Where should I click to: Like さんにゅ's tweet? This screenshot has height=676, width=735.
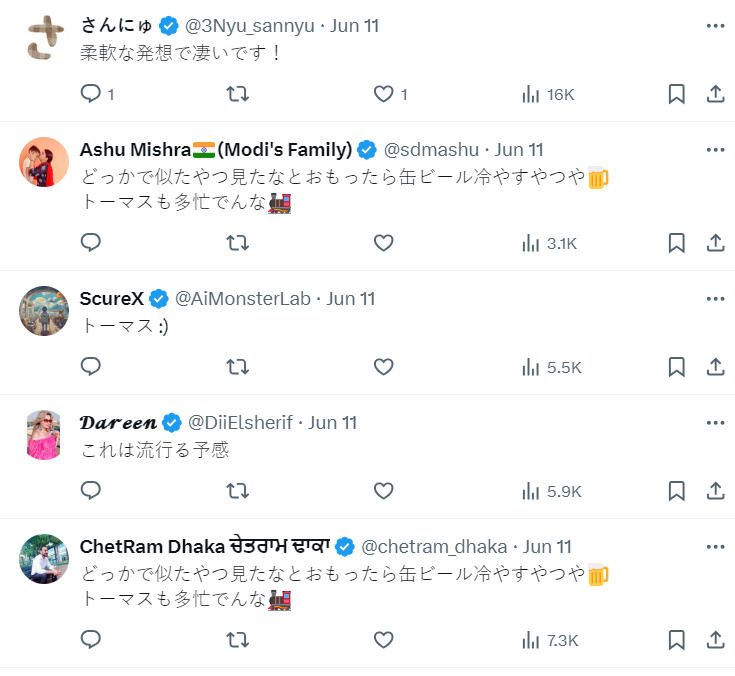click(x=383, y=94)
